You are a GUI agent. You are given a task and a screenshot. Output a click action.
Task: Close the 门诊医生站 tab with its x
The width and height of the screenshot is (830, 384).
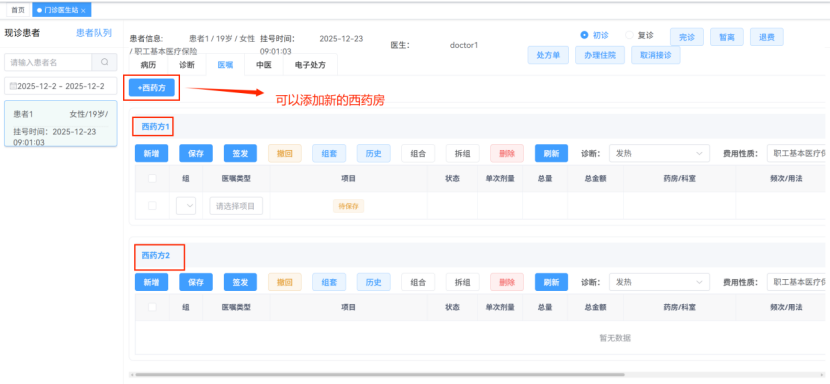[83, 11]
